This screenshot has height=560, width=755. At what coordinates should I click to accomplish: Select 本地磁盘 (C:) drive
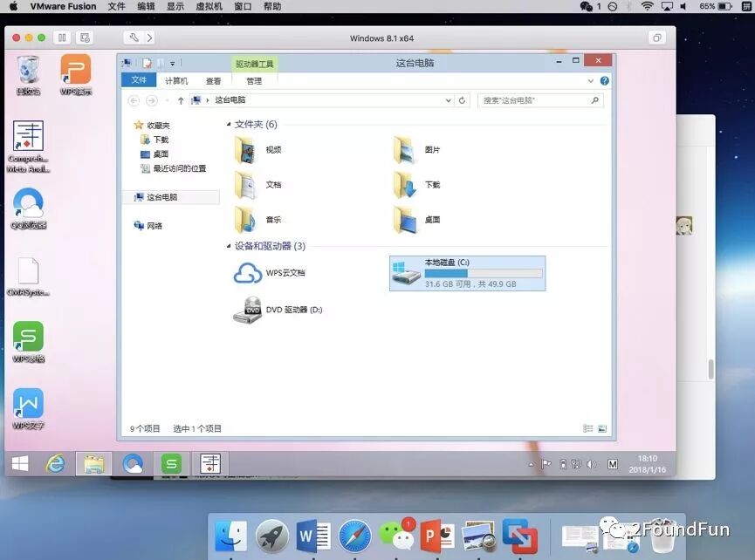(x=467, y=273)
